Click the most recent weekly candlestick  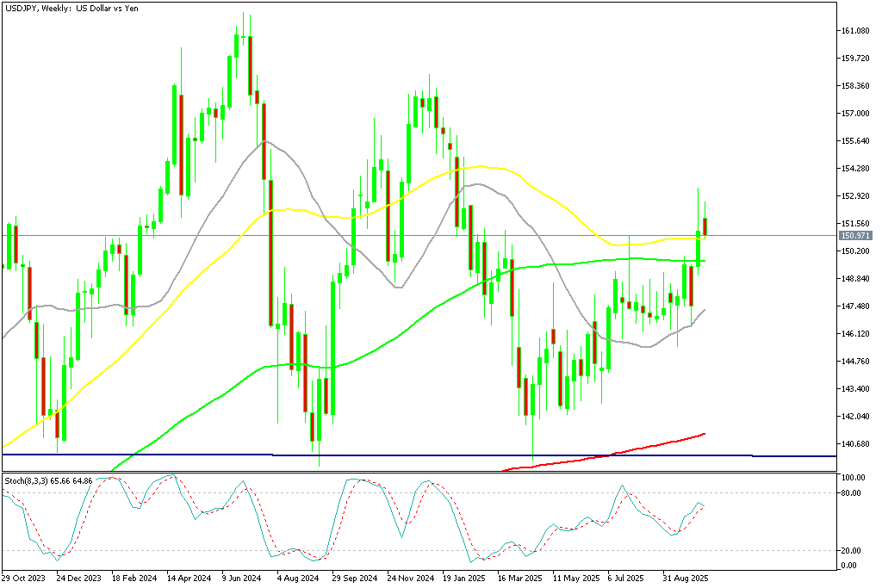(x=705, y=226)
